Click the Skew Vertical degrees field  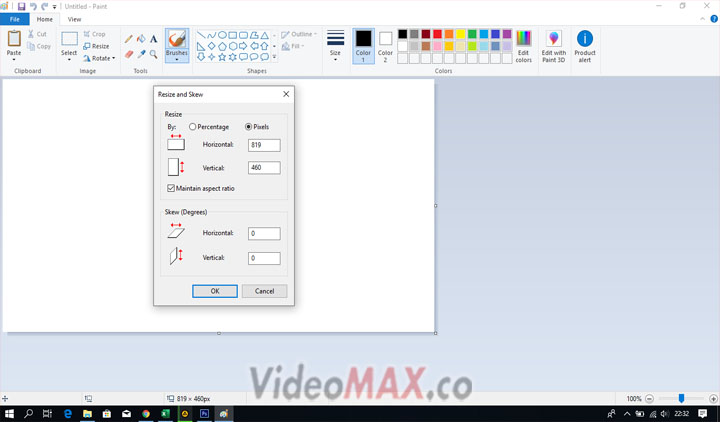(264, 258)
